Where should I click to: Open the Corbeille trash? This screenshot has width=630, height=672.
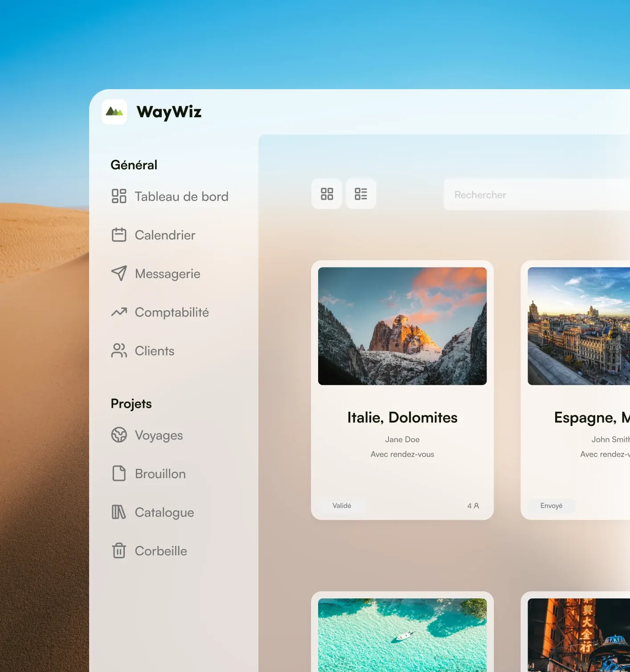[x=149, y=551]
